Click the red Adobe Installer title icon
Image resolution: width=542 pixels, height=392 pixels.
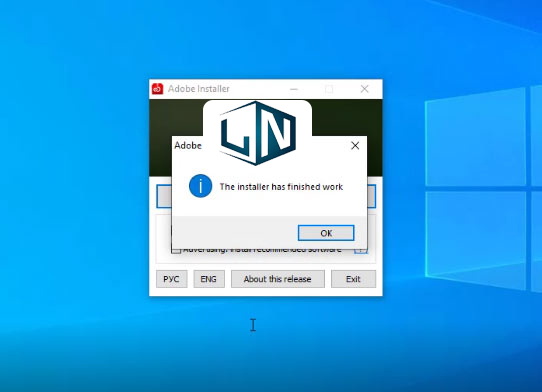(x=158, y=89)
